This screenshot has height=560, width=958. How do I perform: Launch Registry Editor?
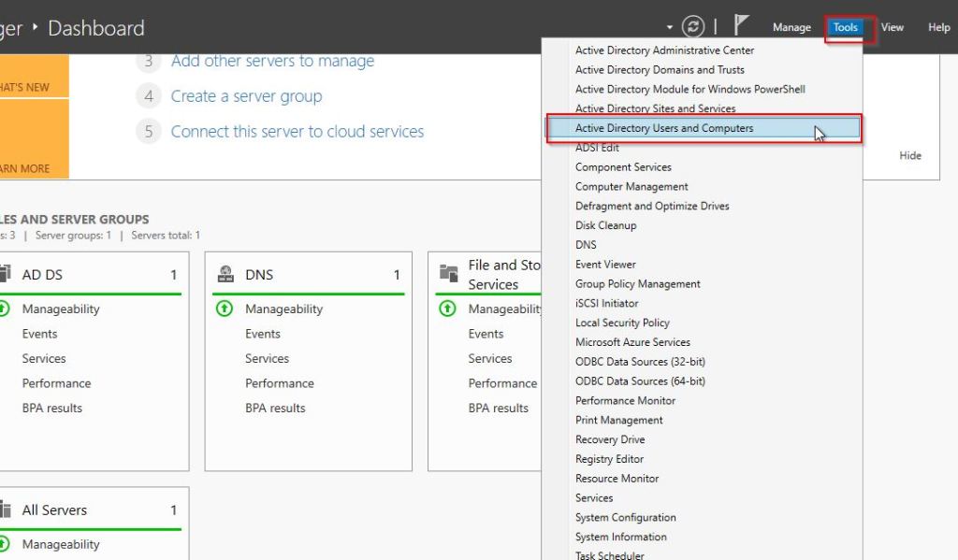click(x=609, y=459)
